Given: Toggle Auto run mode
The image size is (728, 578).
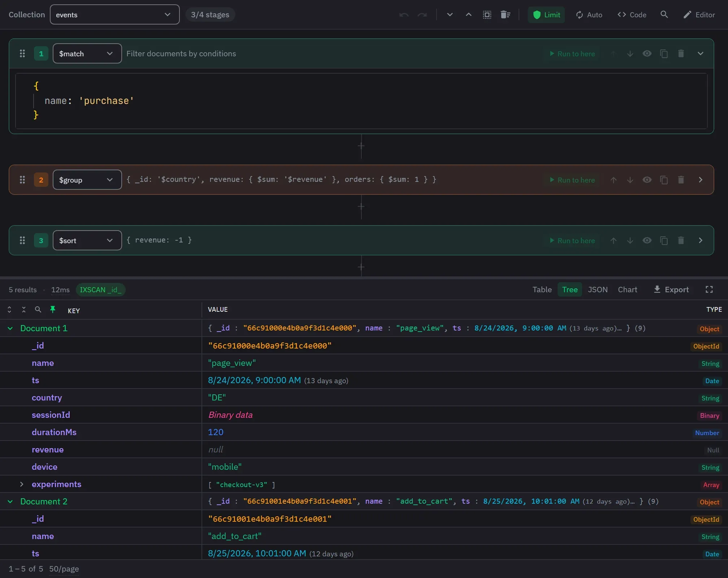Looking at the screenshot, I should (589, 15).
